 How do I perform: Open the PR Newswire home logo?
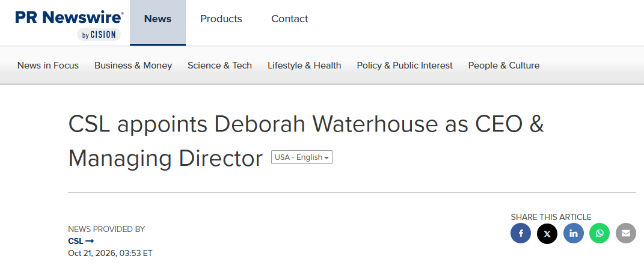(x=69, y=24)
